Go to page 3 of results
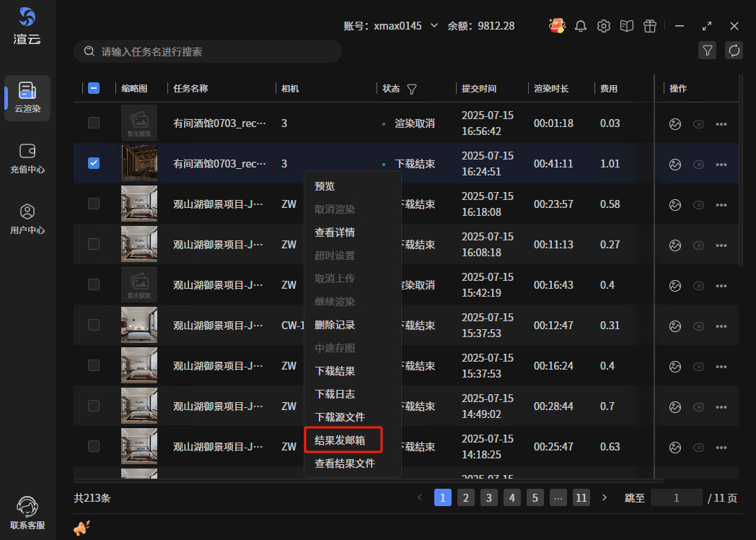This screenshot has height=540, width=756. click(x=489, y=497)
